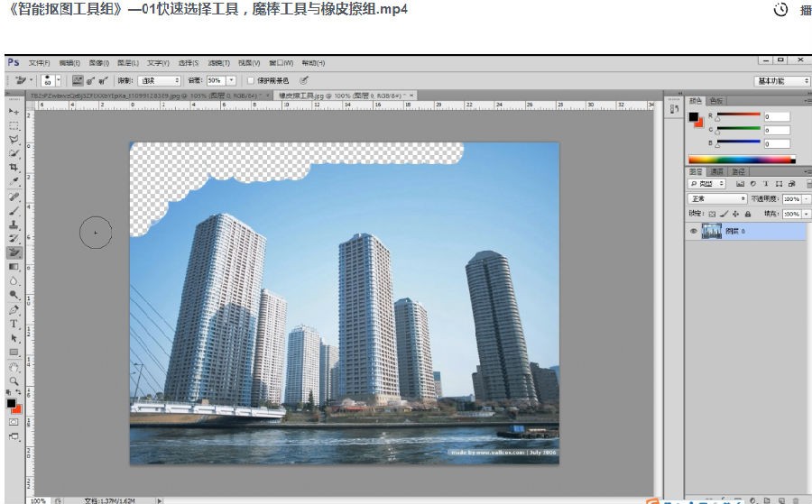The image size is (812, 504).
Task: Open the 图层(L) menu
Action: (128, 63)
